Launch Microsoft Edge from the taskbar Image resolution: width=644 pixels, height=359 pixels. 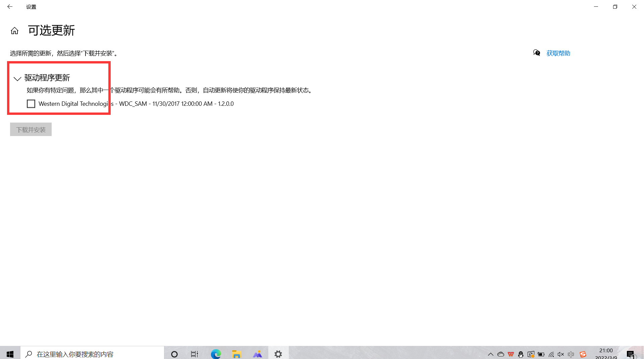pyautogui.click(x=216, y=354)
